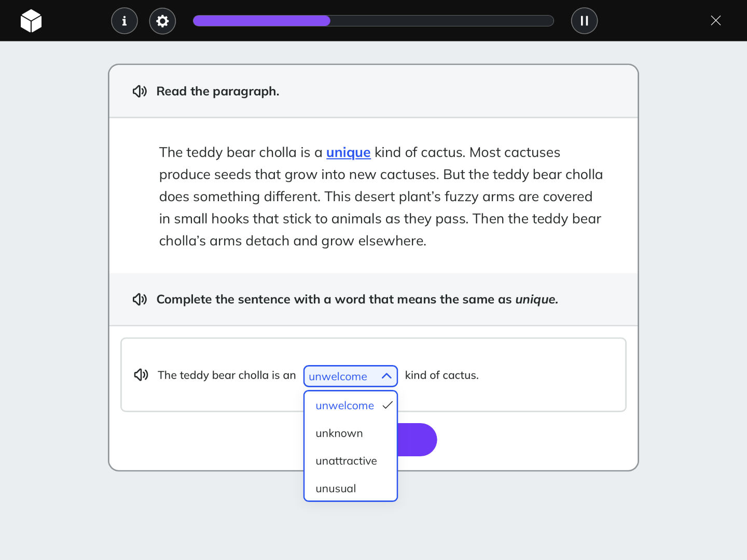Exit the lesson with the X
The width and height of the screenshot is (747, 560).
716,20
